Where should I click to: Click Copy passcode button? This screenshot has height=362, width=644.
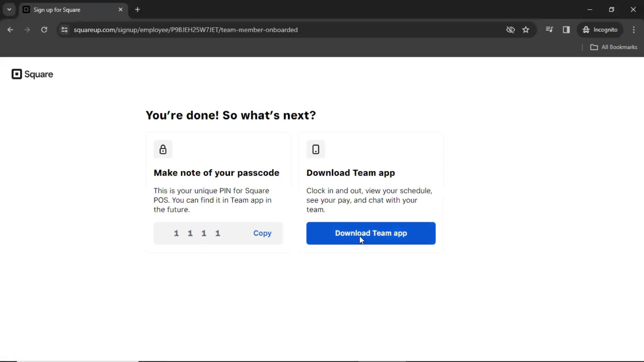262,233
